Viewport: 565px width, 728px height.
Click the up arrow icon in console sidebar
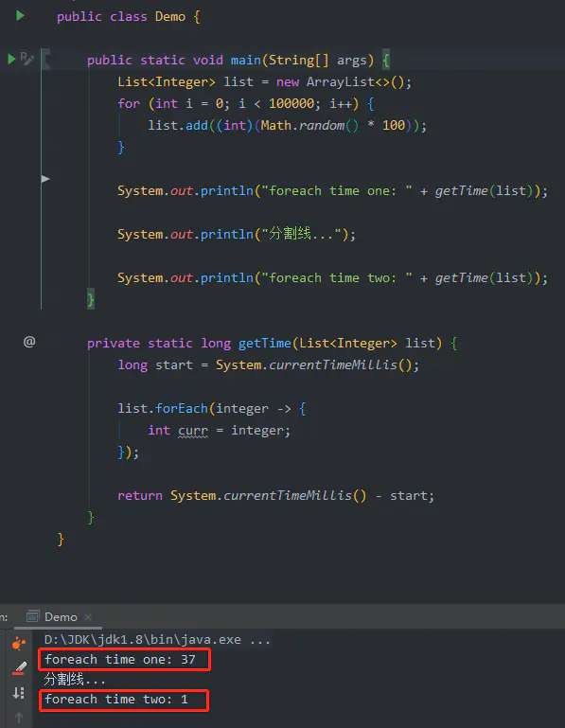(x=19, y=718)
